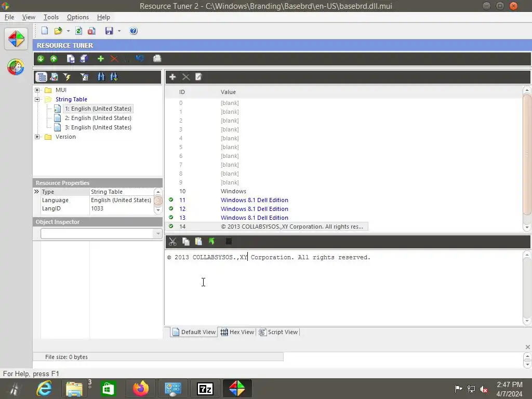Open Firefox from the taskbar

(x=140, y=389)
